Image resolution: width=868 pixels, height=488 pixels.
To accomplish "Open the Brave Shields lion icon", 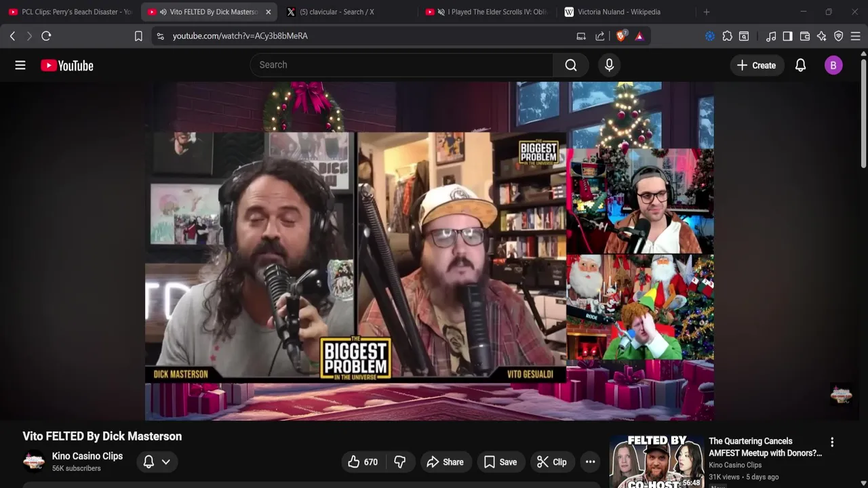I will pos(620,36).
